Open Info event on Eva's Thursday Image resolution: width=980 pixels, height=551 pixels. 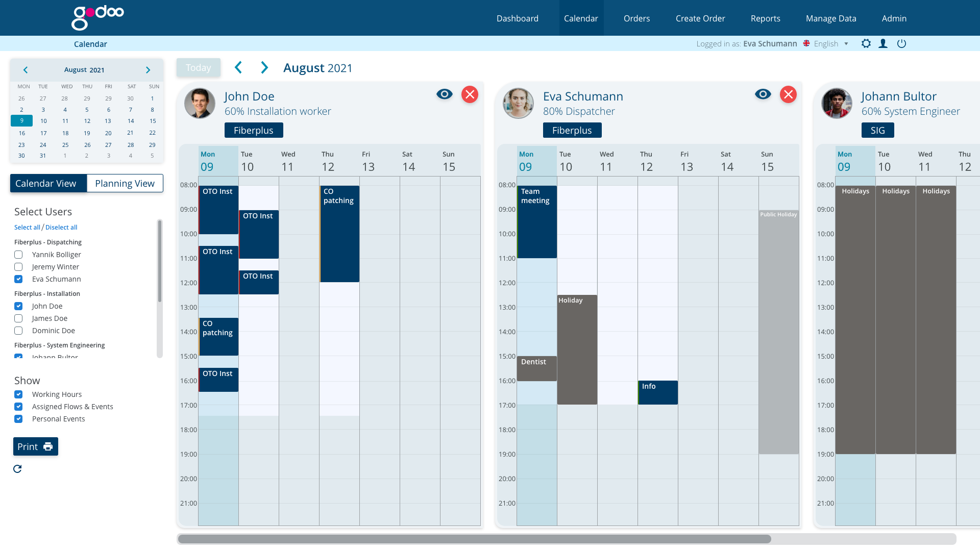[658, 392]
